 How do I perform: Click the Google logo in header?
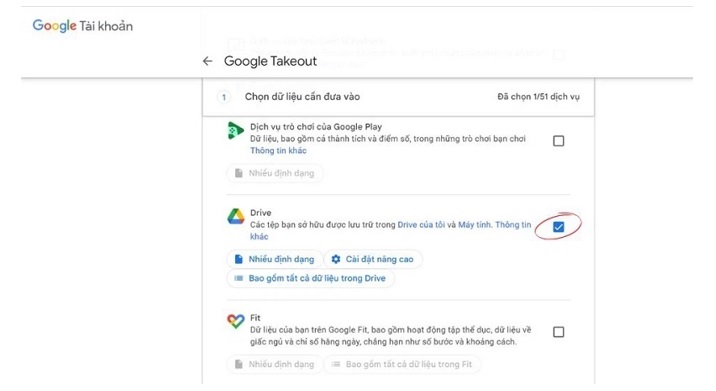pyautogui.click(x=54, y=26)
